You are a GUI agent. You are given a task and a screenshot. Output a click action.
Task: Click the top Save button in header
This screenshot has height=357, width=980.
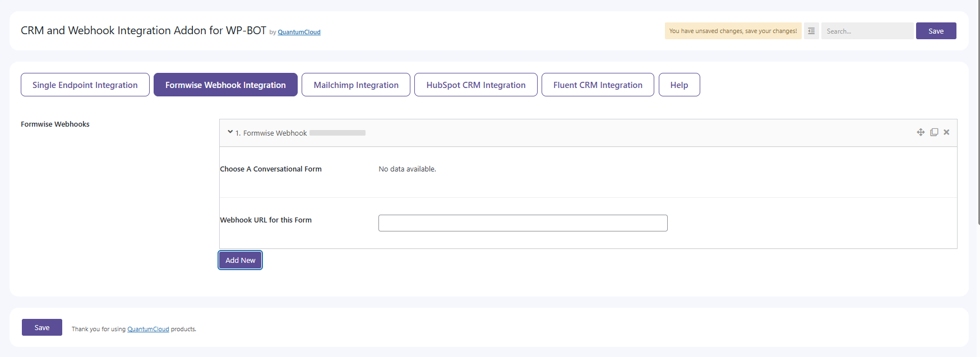936,31
